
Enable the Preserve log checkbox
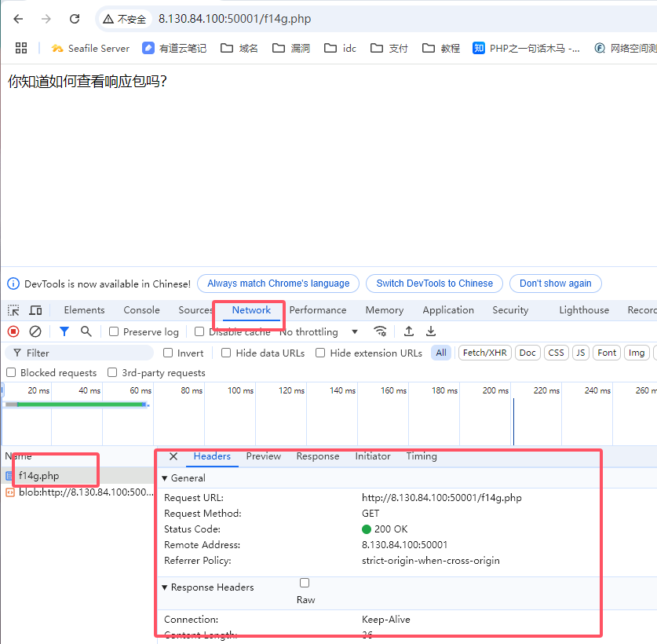(x=114, y=331)
